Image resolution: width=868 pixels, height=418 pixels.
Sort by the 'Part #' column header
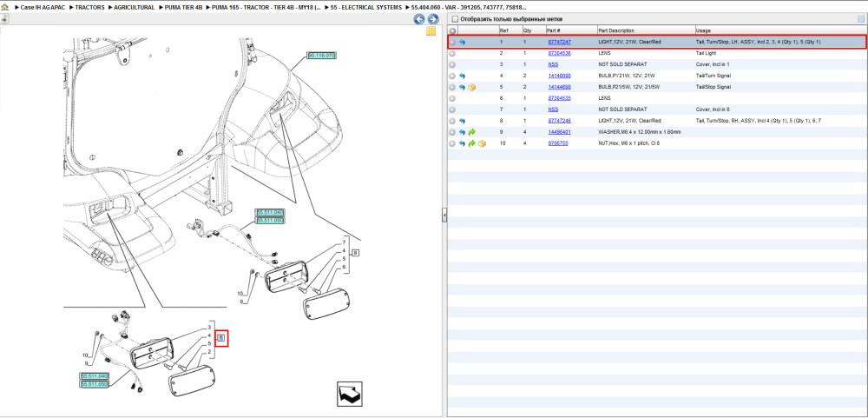click(554, 30)
